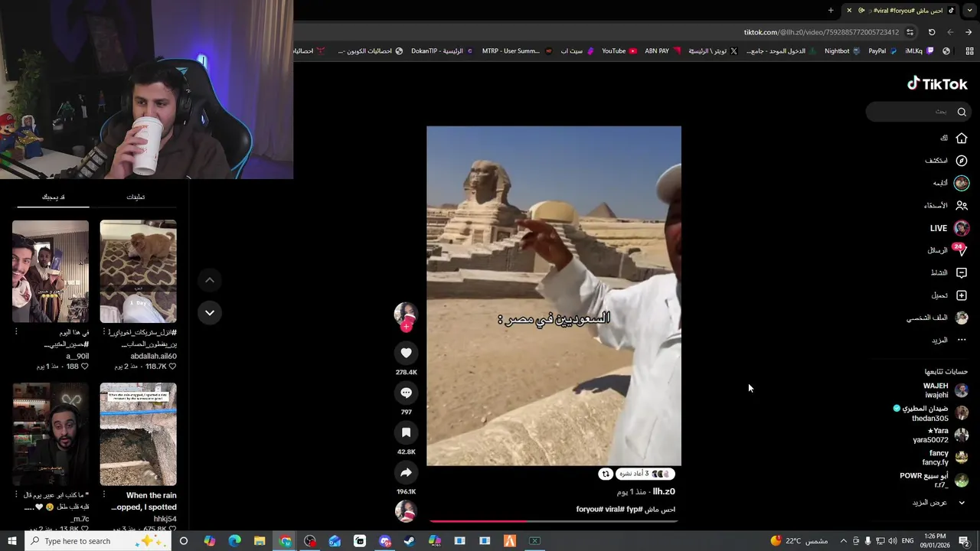Click the browser address bar URL
This screenshot has width=980, height=551.
pos(821,32)
